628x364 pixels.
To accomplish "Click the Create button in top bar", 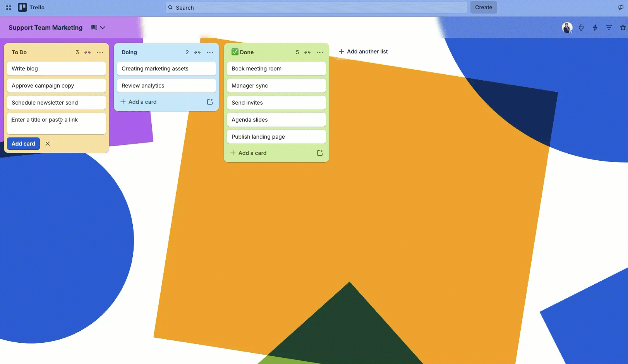I will point(484,7).
